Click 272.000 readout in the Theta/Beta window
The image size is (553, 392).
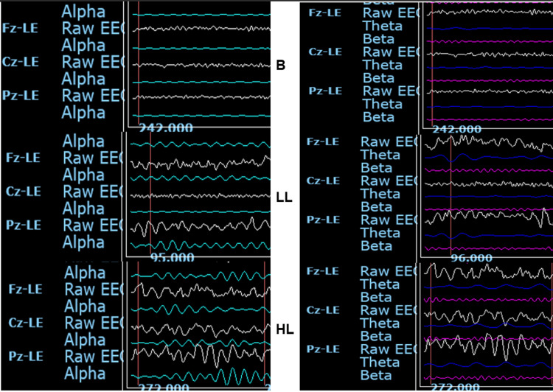[x=456, y=387]
